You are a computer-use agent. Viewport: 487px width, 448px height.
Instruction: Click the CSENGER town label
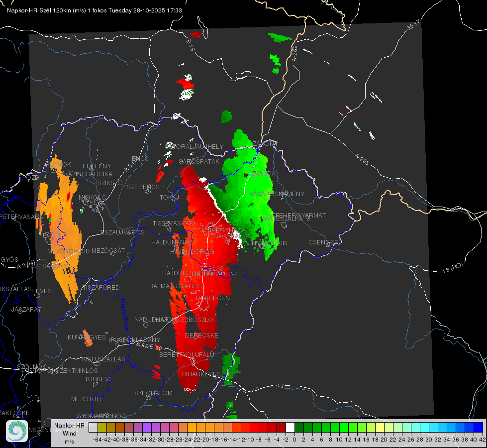[x=324, y=242]
